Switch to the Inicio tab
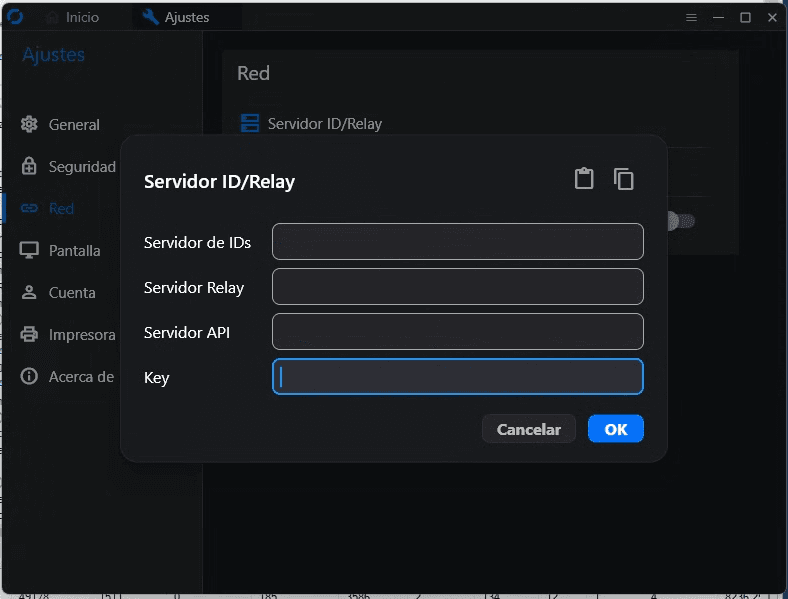 73,17
